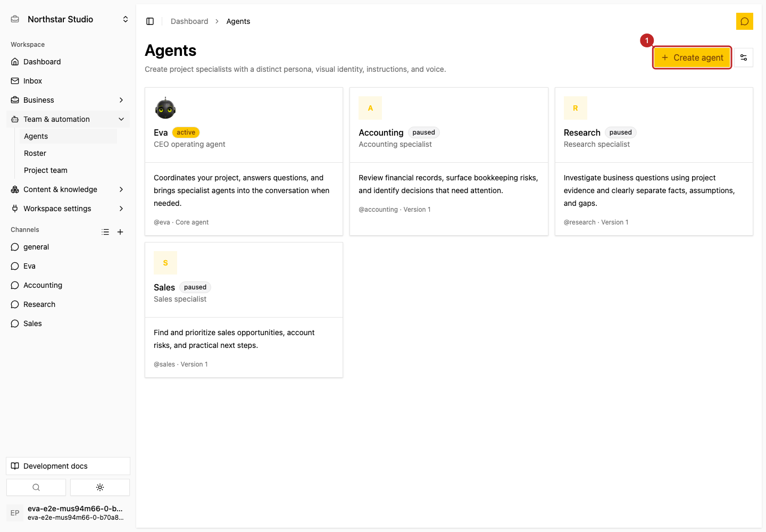Open agent filter settings sliders icon
The width and height of the screenshot is (766, 532).
744,57
